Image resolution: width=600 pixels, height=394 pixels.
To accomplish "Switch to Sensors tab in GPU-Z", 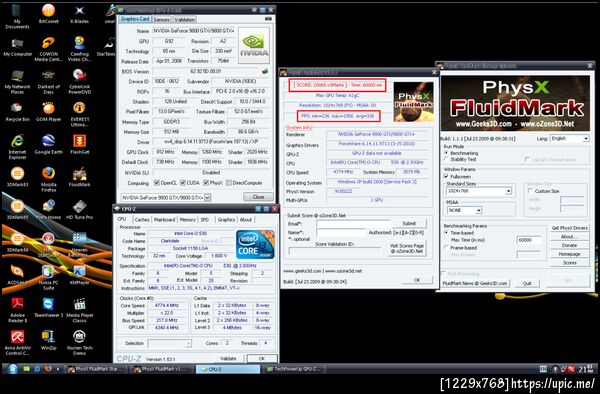I will [x=161, y=20].
